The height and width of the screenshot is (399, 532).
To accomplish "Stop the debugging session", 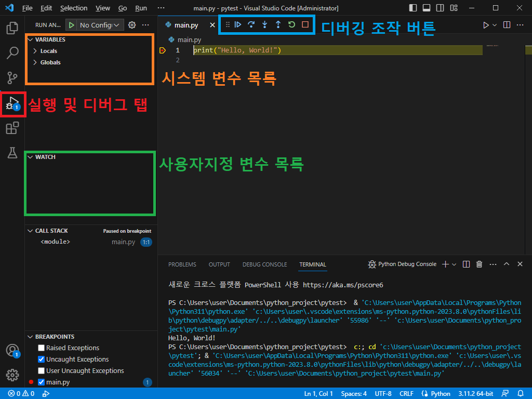I will tap(305, 24).
